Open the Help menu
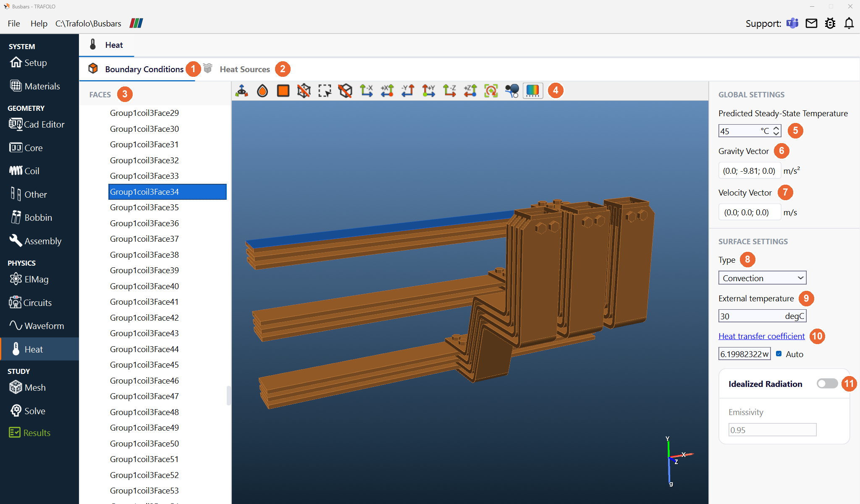The width and height of the screenshot is (860, 504). tap(39, 24)
